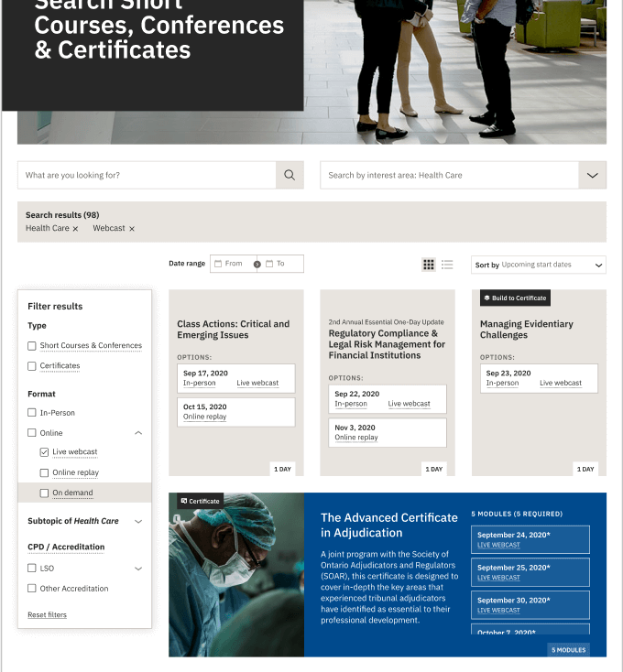Screen dimensions: 623x672
Task: Click the Reset filters link
Action: [x=47, y=614]
